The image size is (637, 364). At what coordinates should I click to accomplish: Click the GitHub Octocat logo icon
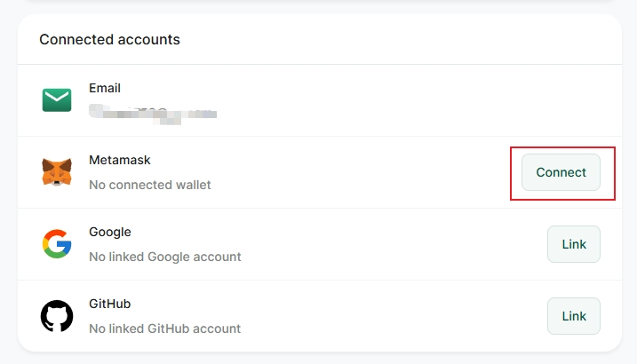57,316
